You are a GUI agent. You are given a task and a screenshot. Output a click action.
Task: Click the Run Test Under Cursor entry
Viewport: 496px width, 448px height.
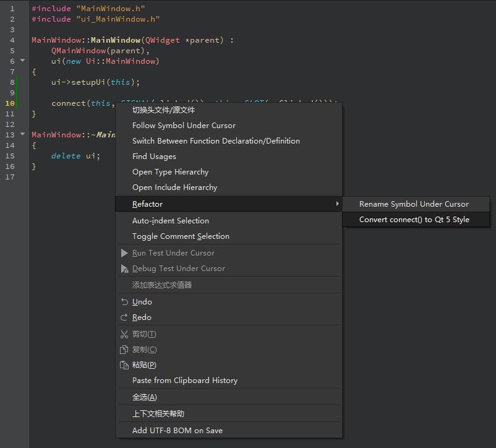click(x=229, y=253)
